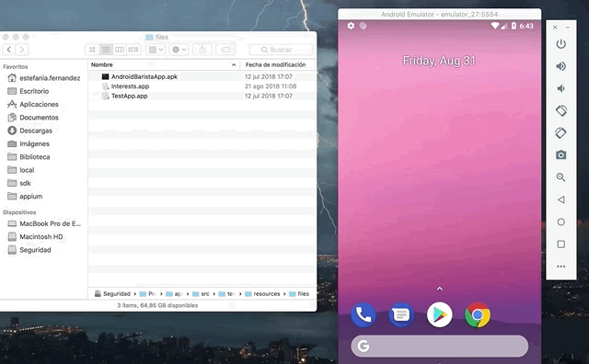This screenshot has width=589, height=364.
Task: Switch Finder to list view
Action: tap(106, 50)
